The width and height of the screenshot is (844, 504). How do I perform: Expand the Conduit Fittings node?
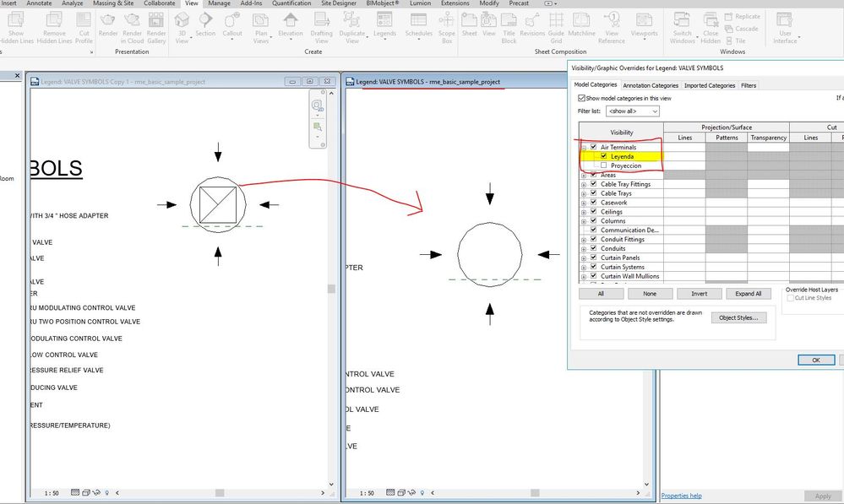click(x=584, y=240)
